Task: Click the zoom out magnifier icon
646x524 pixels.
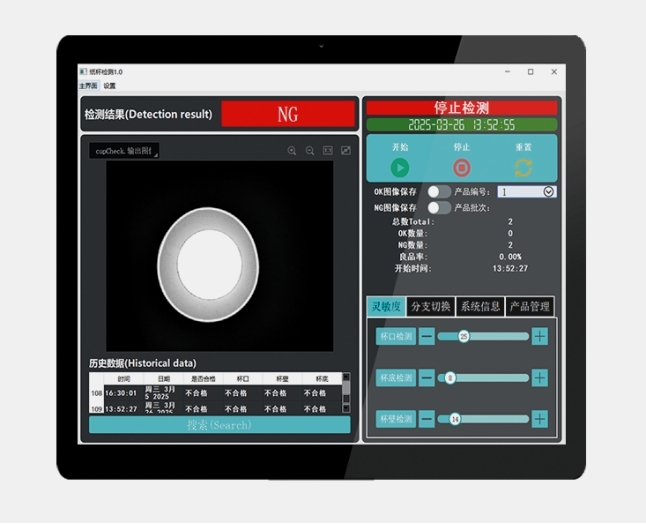Action: 310,151
